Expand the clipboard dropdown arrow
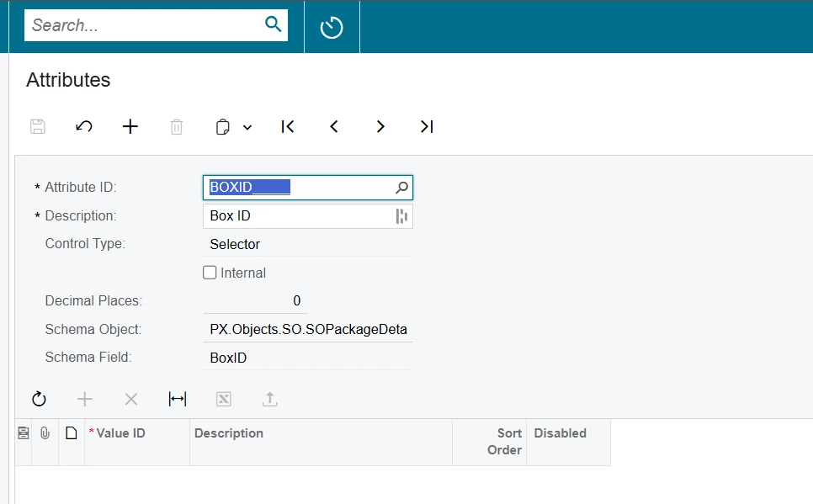 [247, 128]
